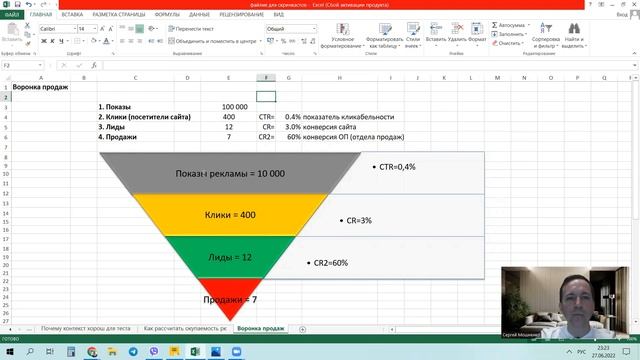This screenshot has width=640, height=360.
Task: Apply the font color
Action: tap(107, 41)
